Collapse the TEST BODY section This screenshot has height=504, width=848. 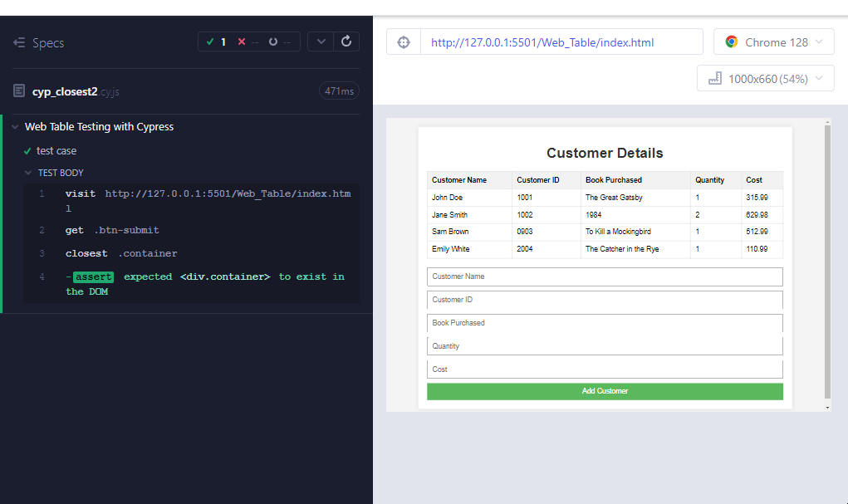[28, 173]
